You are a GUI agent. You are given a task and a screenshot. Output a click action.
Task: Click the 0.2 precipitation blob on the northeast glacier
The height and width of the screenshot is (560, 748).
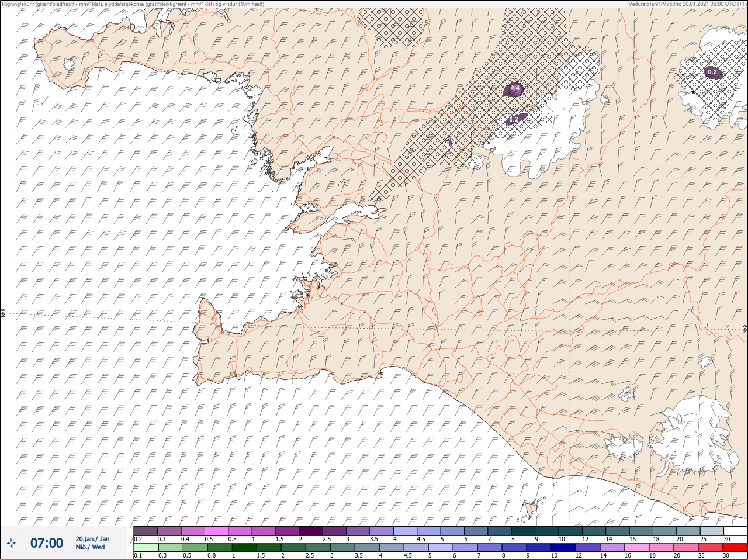pyautogui.click(x=712, y=72)
